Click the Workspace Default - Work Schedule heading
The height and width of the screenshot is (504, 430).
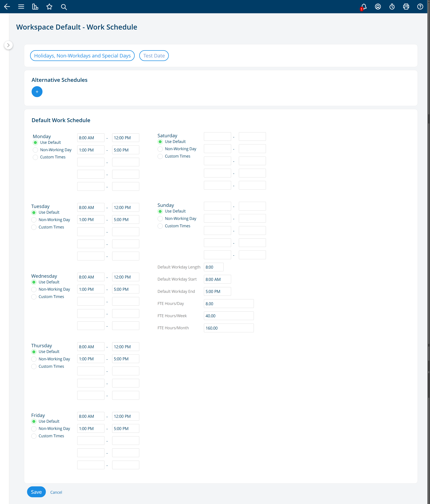click(x=77, y=27)
